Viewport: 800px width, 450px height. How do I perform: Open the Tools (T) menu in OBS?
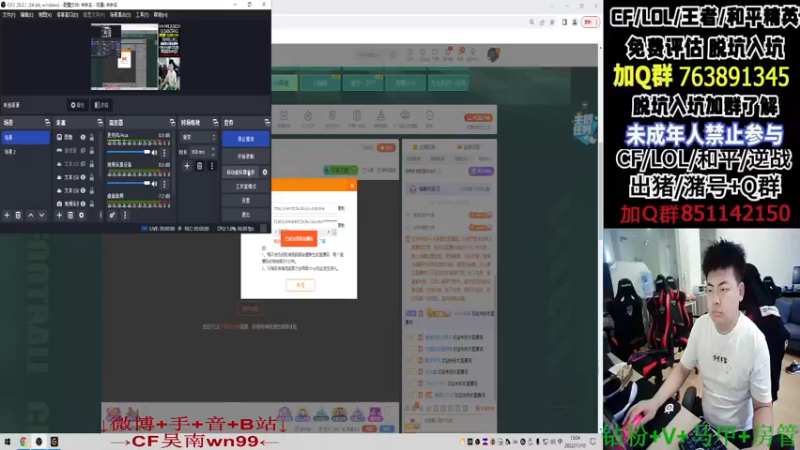pyautogui.click(x=142, y=15)
